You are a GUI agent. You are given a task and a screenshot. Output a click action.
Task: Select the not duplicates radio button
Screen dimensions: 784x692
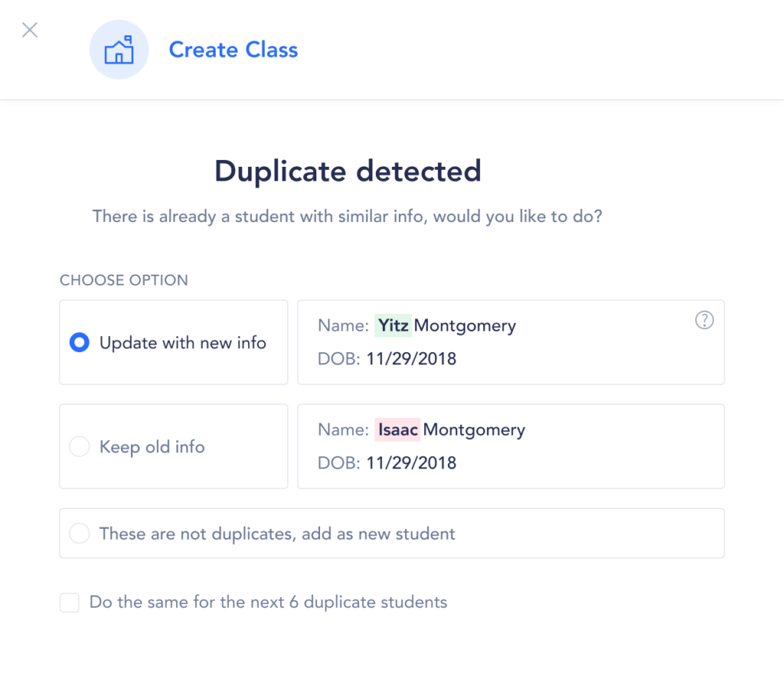(x=80, y=534)
